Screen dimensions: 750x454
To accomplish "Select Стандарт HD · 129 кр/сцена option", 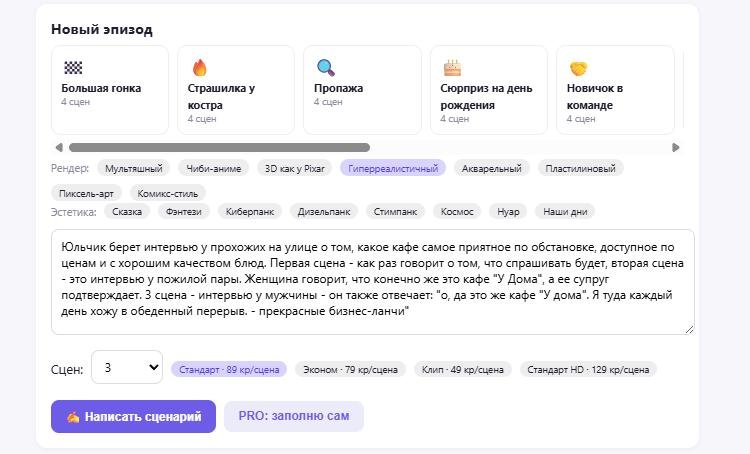I will (x=588, y=369).
